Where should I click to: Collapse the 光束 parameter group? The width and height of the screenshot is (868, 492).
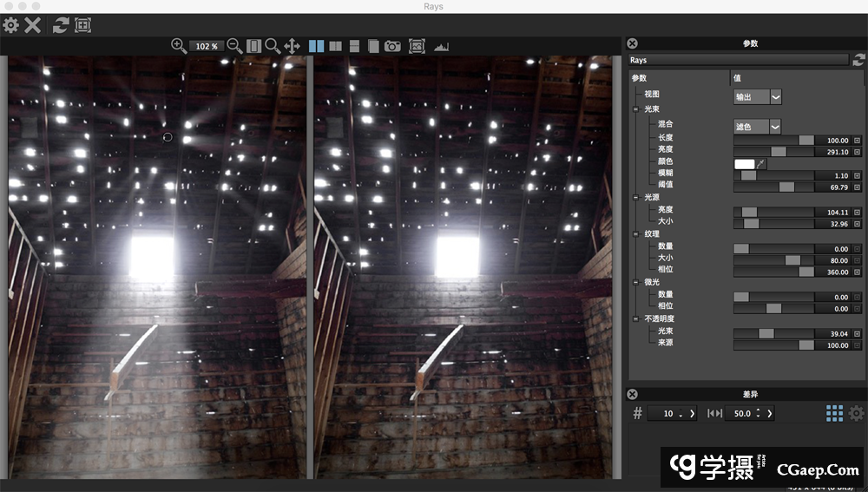coord(637,109)
